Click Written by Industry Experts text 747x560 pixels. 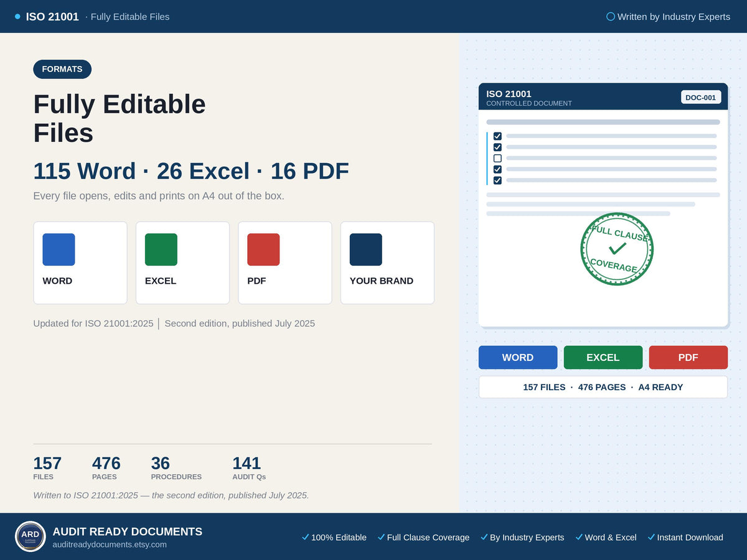[x=674, y=17]
